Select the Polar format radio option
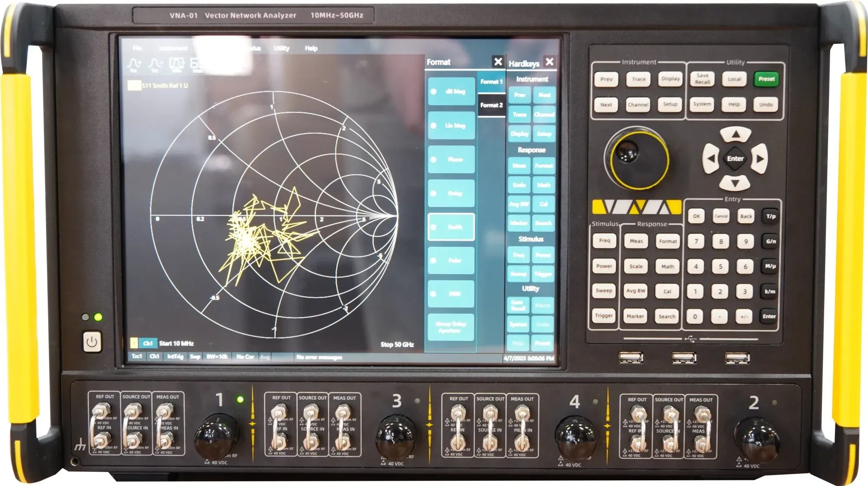The image size is (868, 486). click(451, 260)
